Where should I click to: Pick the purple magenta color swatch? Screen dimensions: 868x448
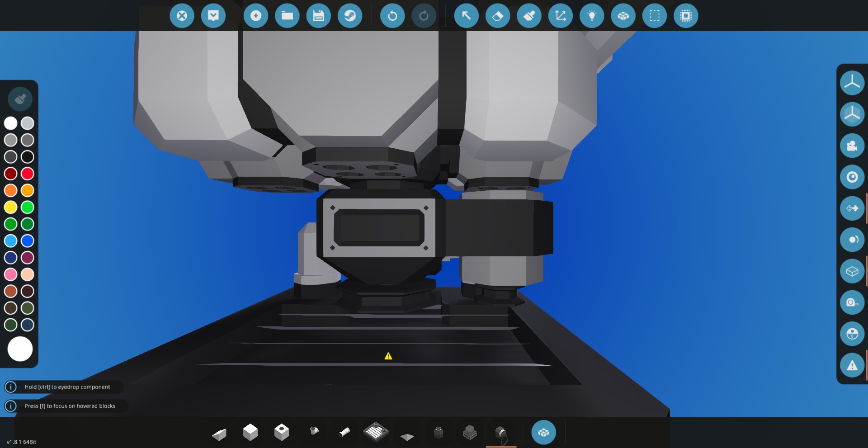28,258
